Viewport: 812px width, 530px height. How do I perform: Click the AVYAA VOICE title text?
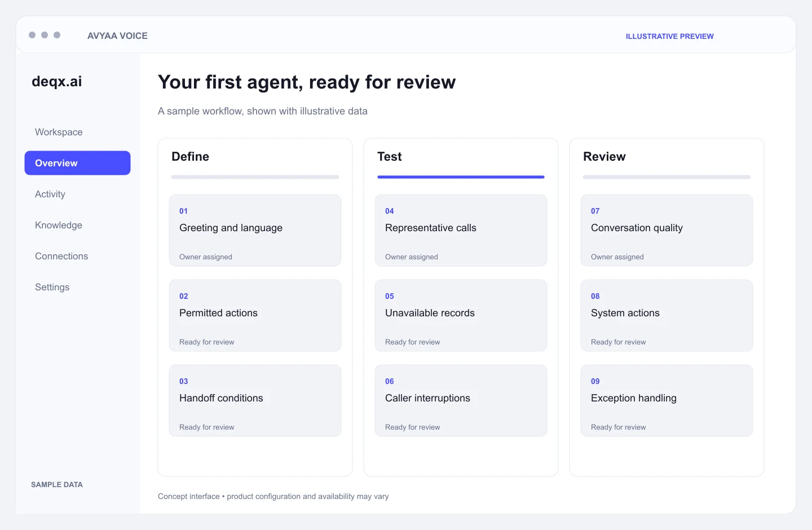pyautogui.click(x=117, y=36)
